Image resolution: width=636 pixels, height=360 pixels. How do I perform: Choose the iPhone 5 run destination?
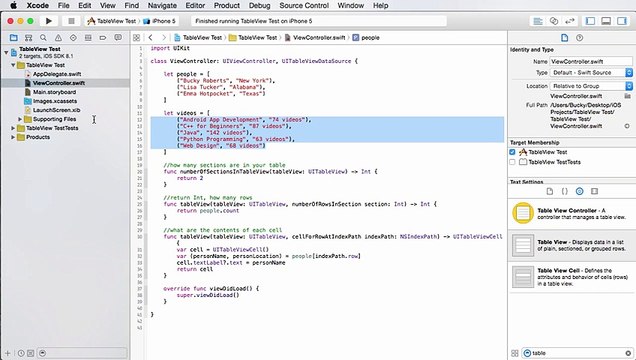tap(159, 21)
